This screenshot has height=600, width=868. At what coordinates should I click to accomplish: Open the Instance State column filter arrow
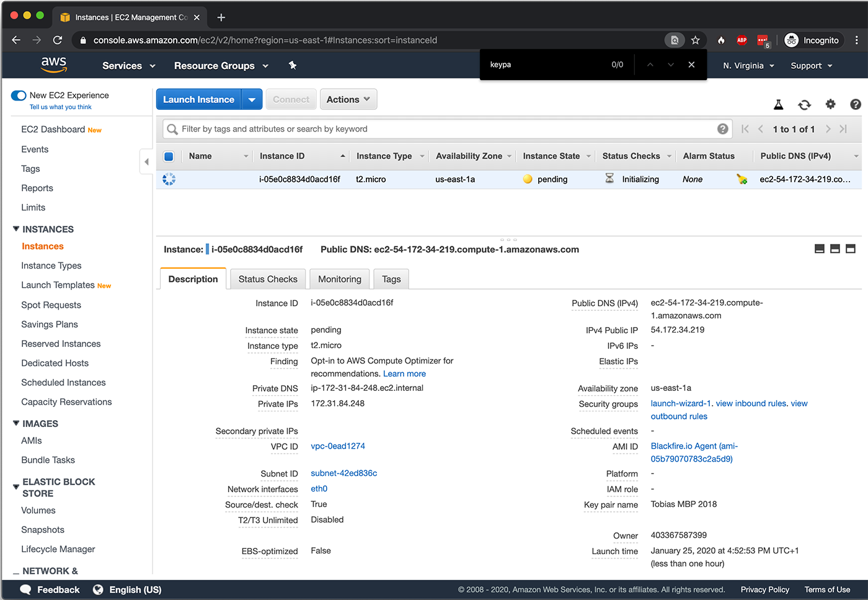pyautogui.click(x=588, y=156)
